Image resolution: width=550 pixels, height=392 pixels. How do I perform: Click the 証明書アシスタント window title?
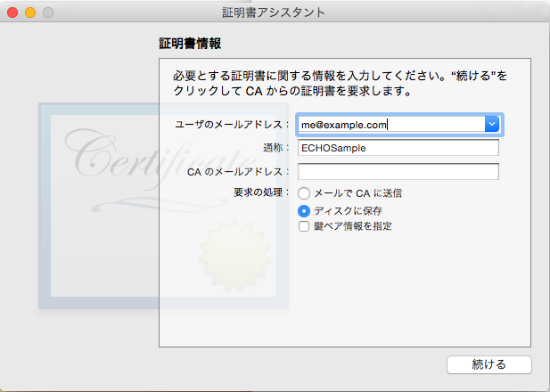click(274, 12)
